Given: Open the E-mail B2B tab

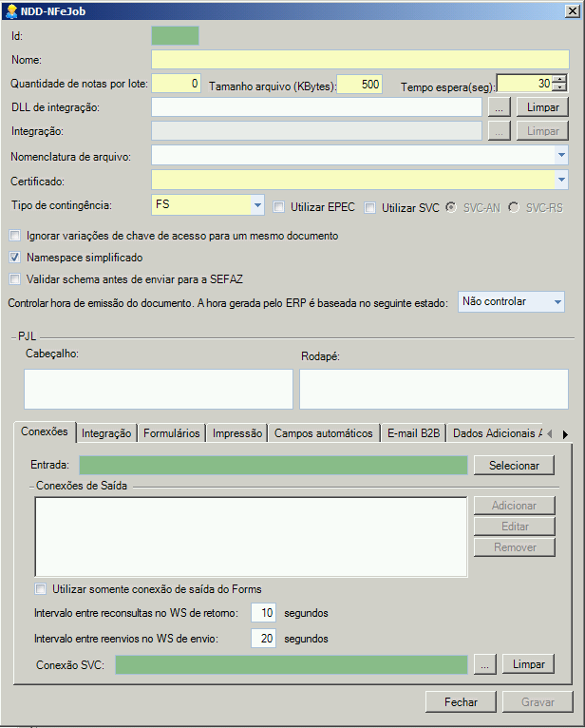Looking at the screenshot, I should point(413,433).
